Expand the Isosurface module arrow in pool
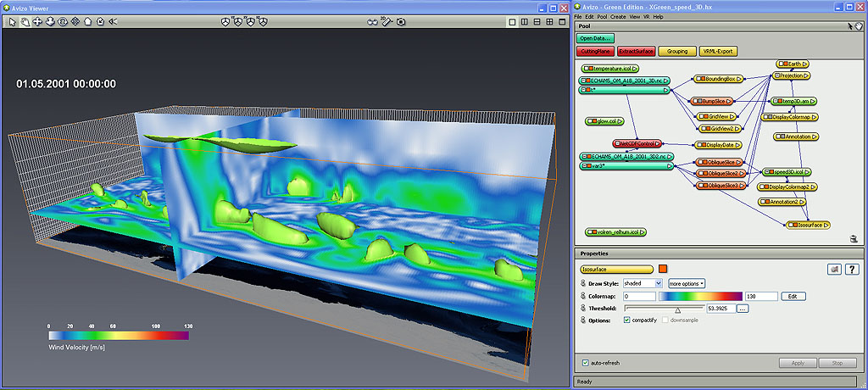 coord(826,225)
